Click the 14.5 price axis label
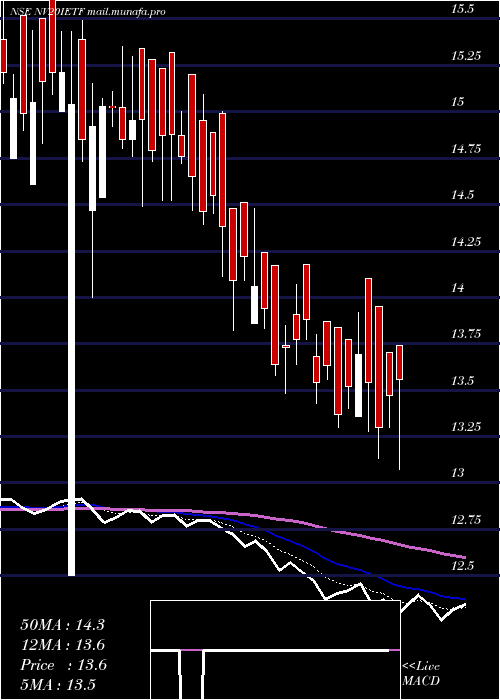500x700 pixels. 462,195
